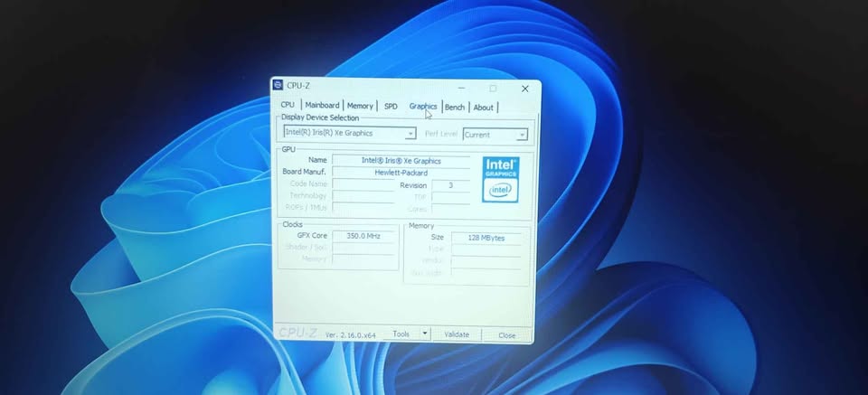
Task: Click the disabled maximize button of CPU-Z
Action: 493,88
